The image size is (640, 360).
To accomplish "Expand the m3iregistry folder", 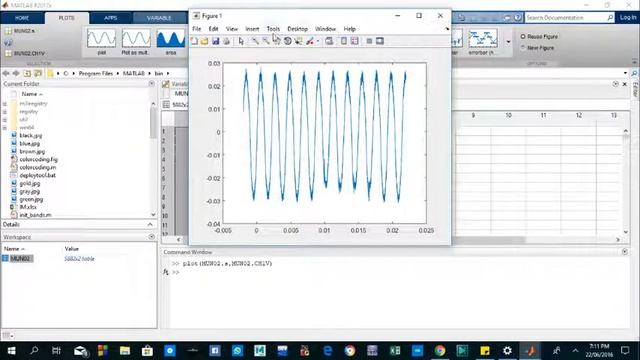I will tap(5, 104).
